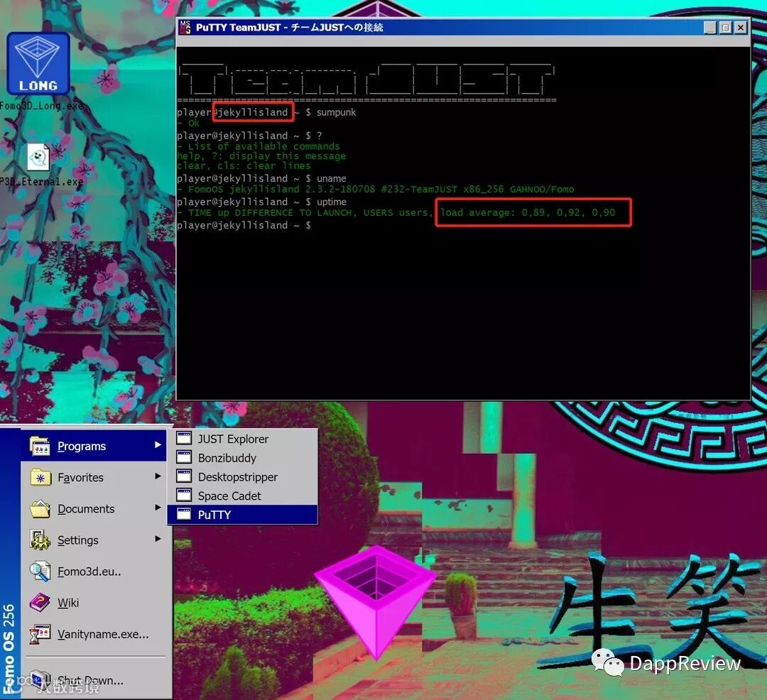The image size is (767, 700).
Task: Click the PuTTY submenu window icon
Action: click(184, 514)
